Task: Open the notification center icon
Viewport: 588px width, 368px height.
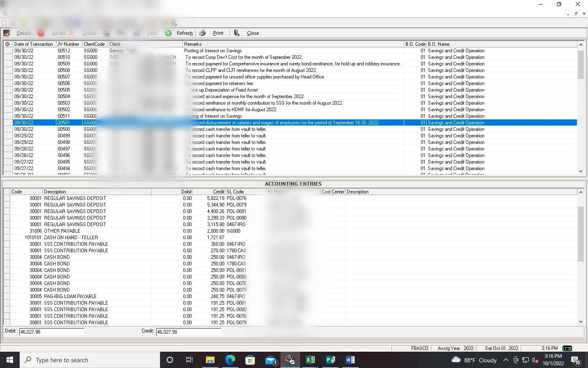Action: [x=576, y=360]
